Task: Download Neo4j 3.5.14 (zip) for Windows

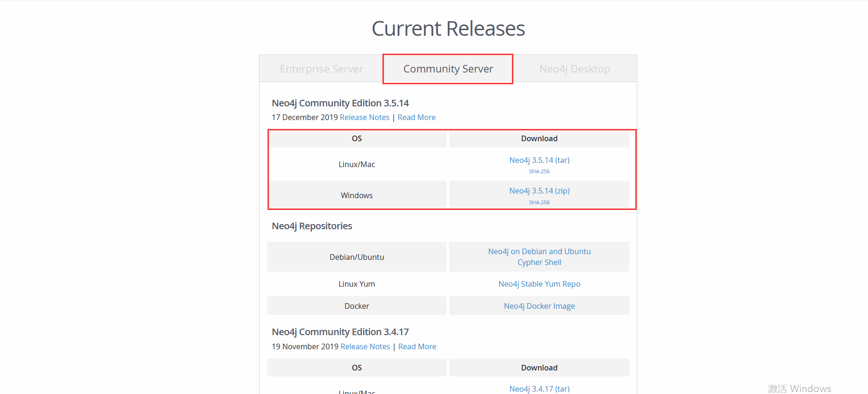Action: pos(539,191)
